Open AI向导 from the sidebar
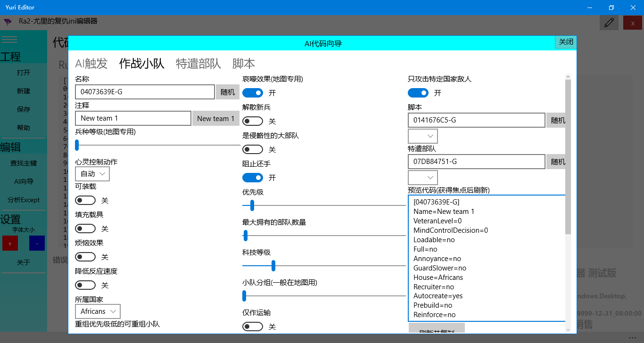Viewport: 644px width, 343px height. pyautogui.click(x=24, y=181)
